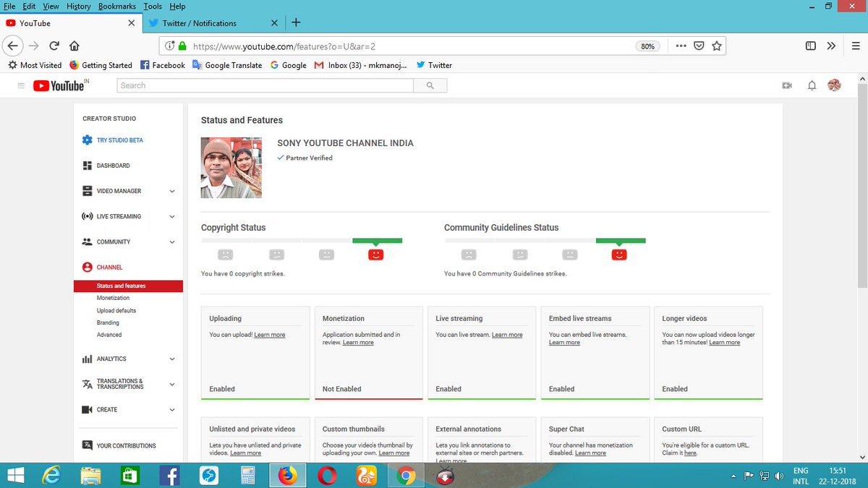Click Try Studio Beta
This screenshot has height=488, width=868.
click(x=112, y=140)
